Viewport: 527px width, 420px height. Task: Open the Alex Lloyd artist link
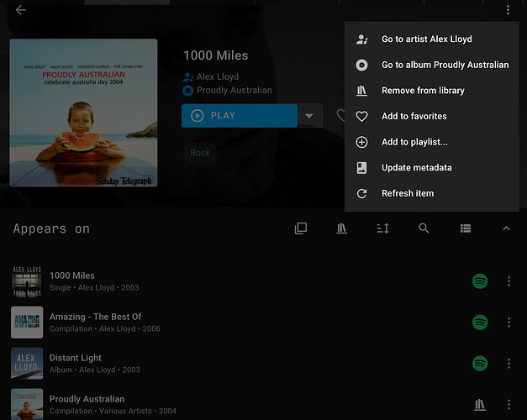click(218, 76)
